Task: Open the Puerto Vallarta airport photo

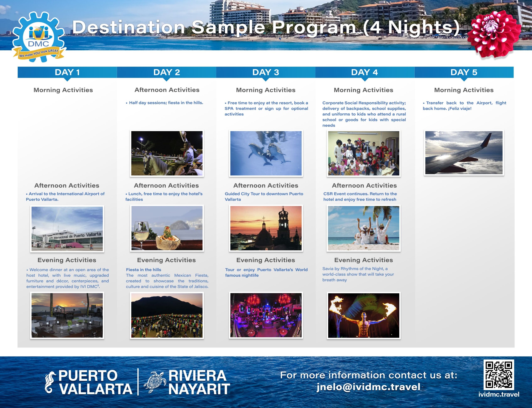Action: tap(67, 229)
